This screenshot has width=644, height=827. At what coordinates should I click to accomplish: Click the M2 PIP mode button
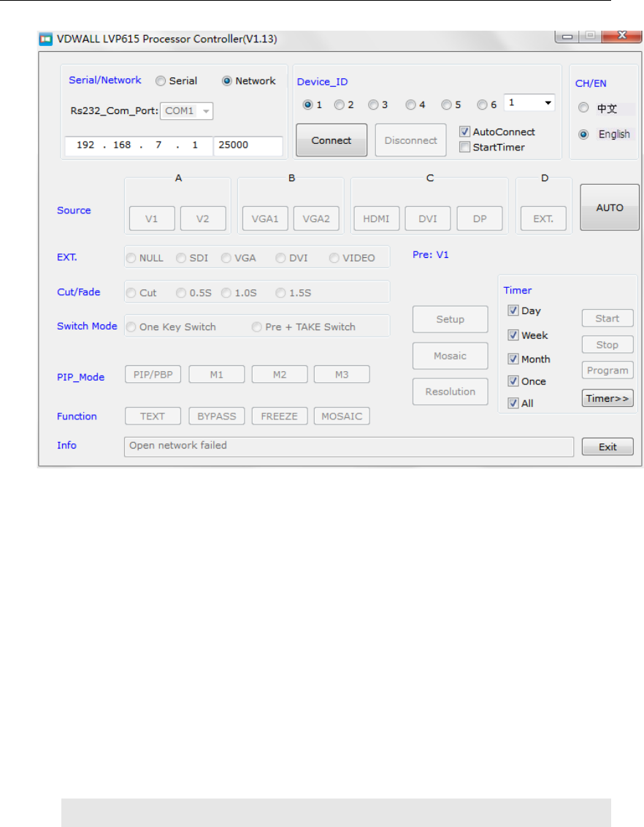[280, 375]
